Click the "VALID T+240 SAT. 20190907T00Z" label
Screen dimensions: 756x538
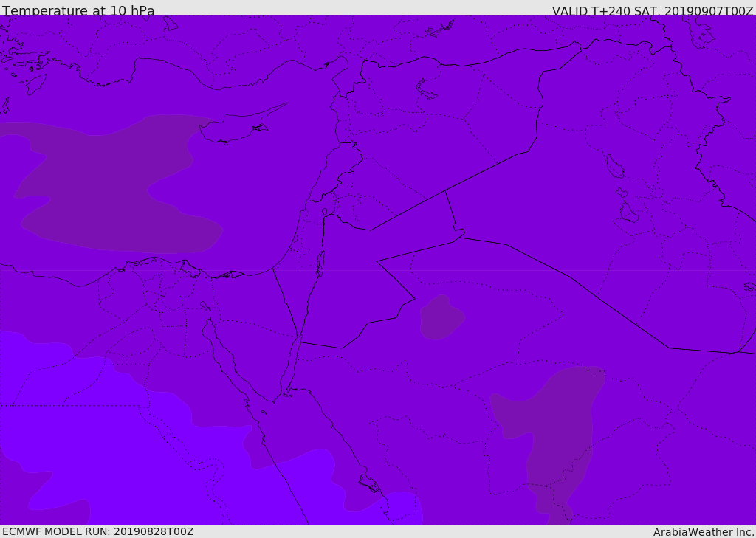click(x=653, y=11)
